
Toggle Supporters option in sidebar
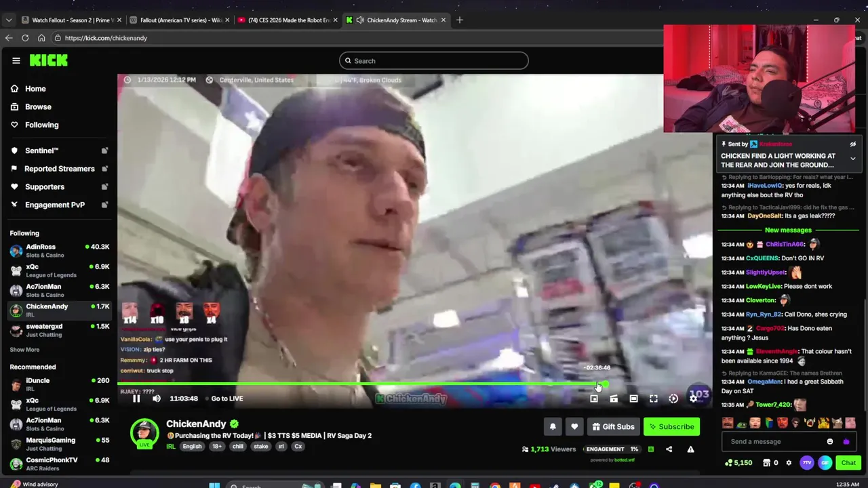pyautogui.click(x=60, y=186)
